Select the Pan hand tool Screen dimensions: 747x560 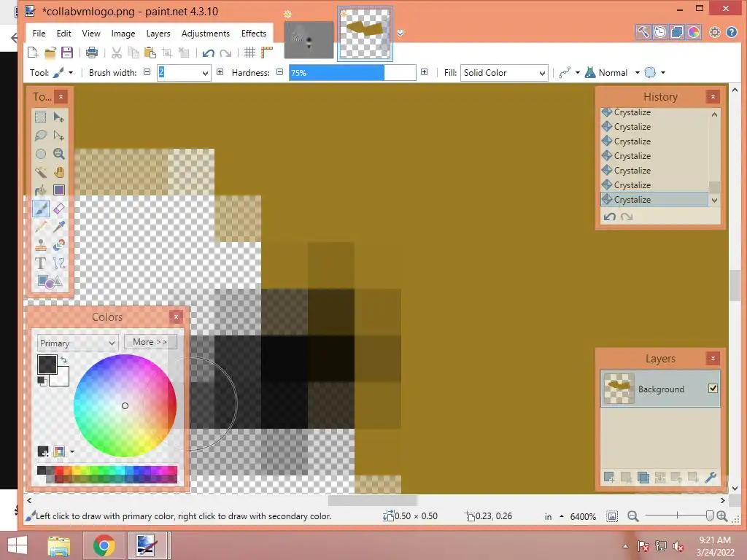click(x=59, y=172)
